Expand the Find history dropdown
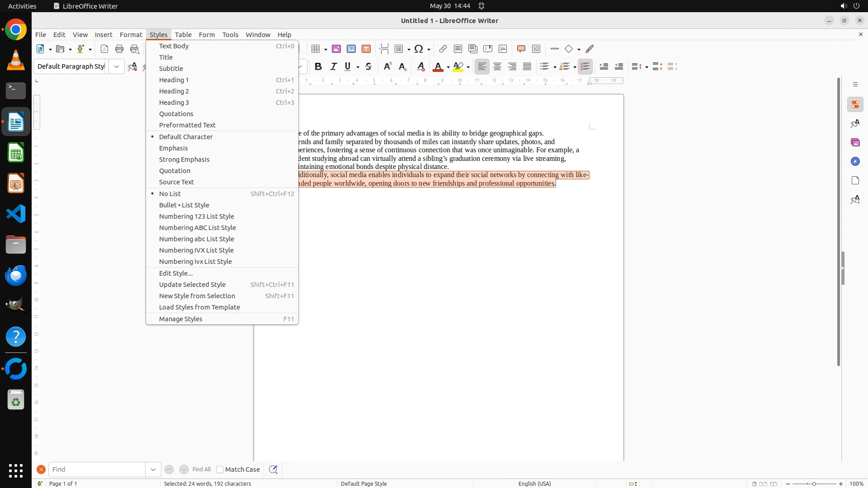 153,469
